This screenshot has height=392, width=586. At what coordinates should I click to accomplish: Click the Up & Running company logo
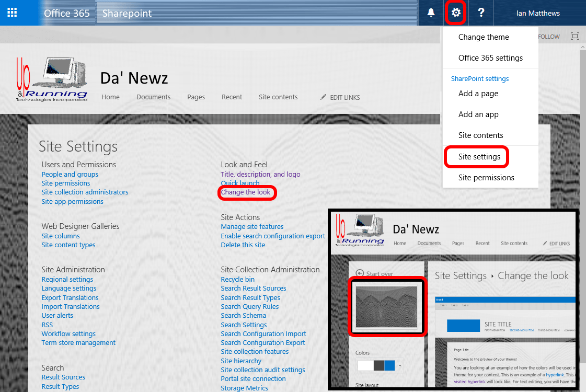[x=51, y=78]
